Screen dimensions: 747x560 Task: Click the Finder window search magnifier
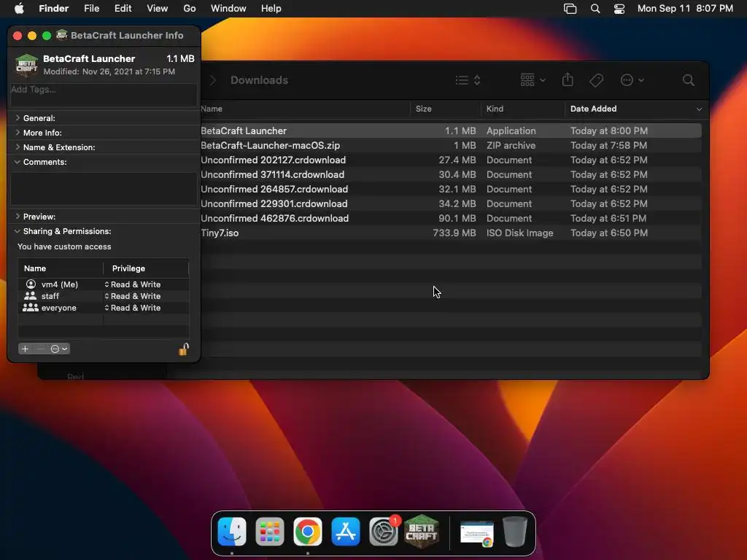689,80
